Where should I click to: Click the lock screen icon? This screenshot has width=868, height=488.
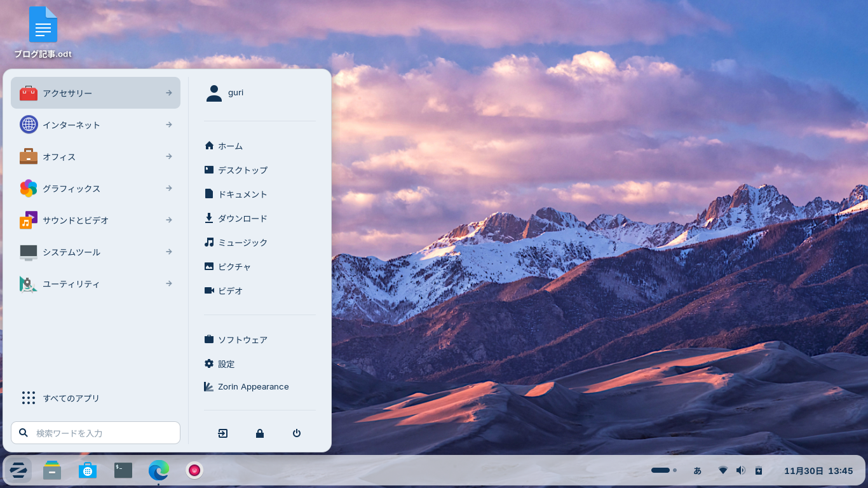[260, 433]
